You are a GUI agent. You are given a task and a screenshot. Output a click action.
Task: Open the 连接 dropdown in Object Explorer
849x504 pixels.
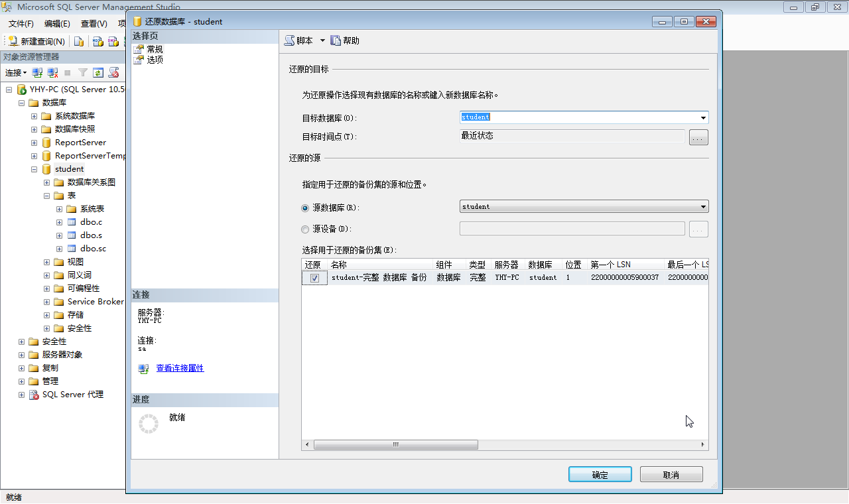(16, 73)
